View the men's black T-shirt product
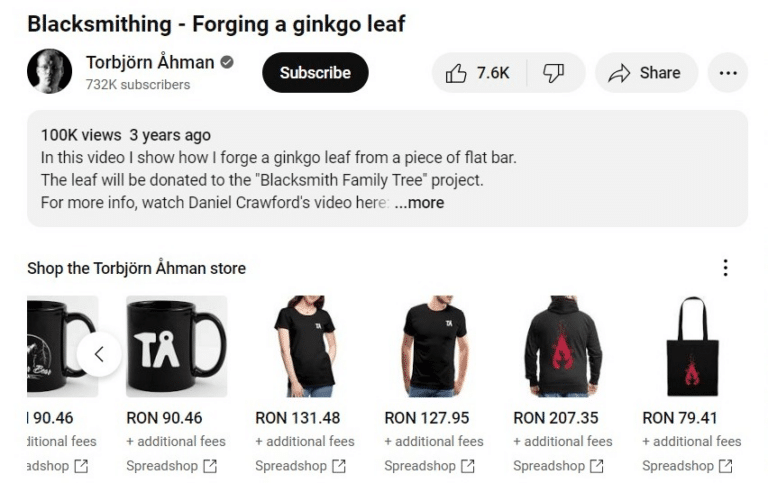 [x=434, y=347]
